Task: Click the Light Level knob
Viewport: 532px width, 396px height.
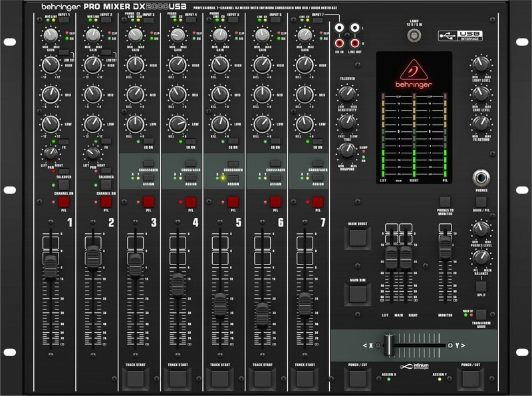Action: point(481,64)
